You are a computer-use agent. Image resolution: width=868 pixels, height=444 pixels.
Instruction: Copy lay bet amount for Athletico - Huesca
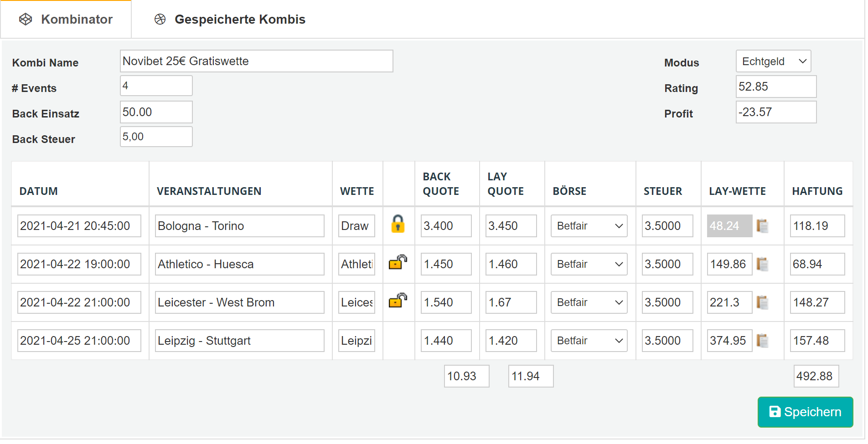pyautogui.click(x=762, y=264)
